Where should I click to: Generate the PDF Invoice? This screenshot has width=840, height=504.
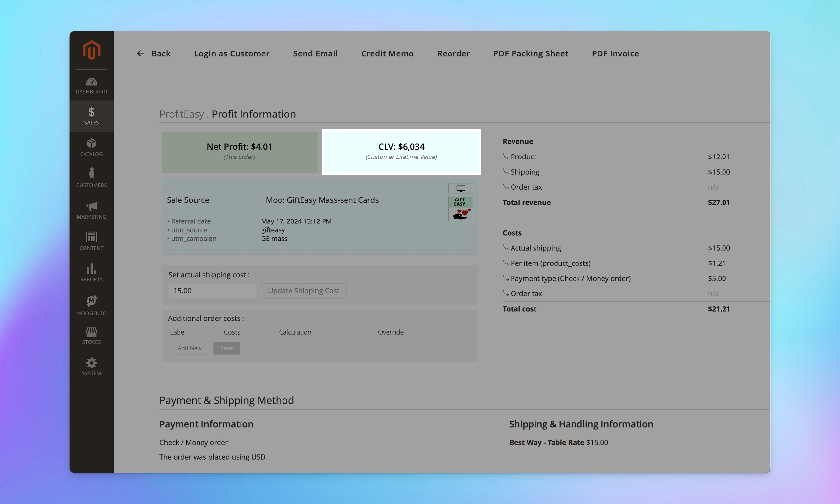(615, 53)
